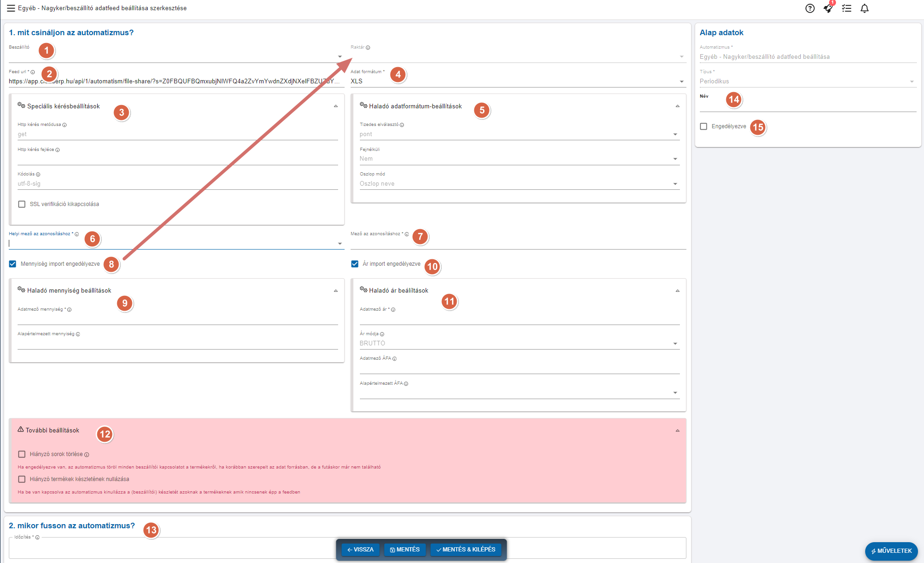Open Alapértelmezett ÁFA dropdown

520,393
